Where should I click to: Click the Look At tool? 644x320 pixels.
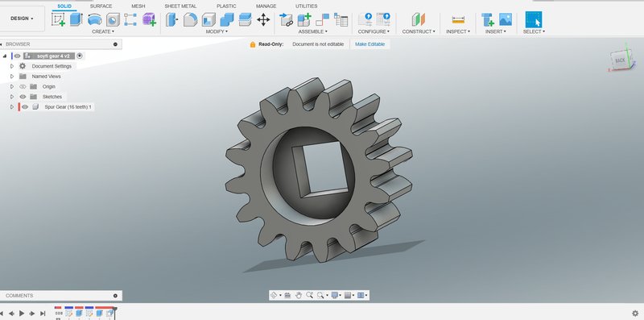click(x=287, y=295)
